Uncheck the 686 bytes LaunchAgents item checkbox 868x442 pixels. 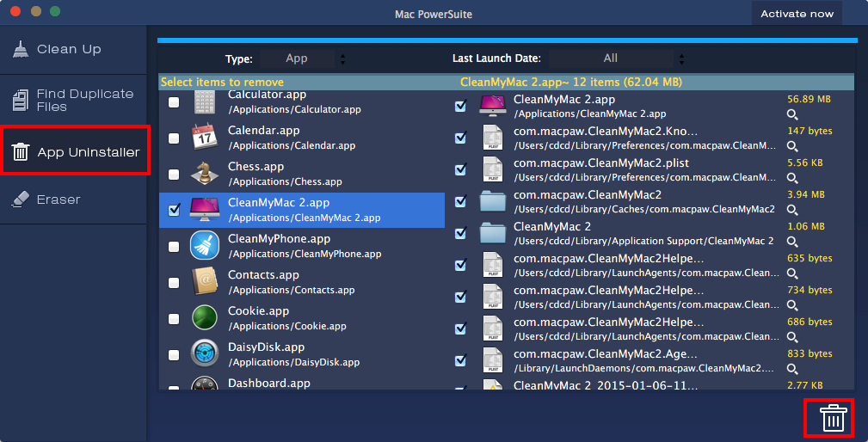pyautogui.click(x=460, y=328)
